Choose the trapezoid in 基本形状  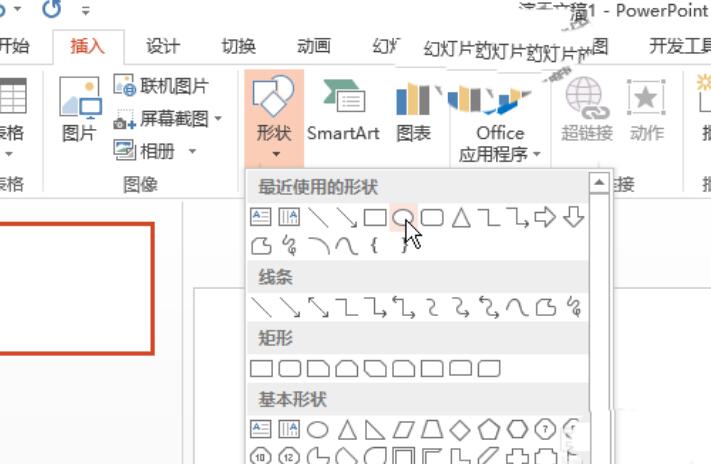coord(432,430)
